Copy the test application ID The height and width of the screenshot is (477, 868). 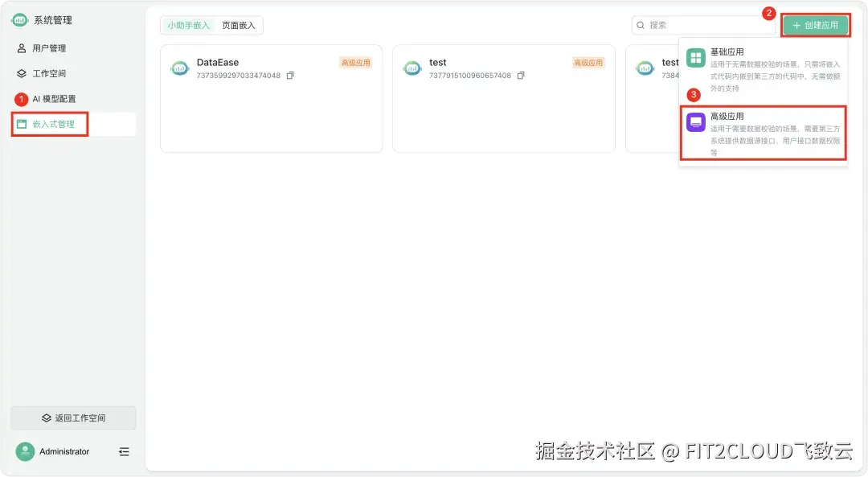(521, 76)
